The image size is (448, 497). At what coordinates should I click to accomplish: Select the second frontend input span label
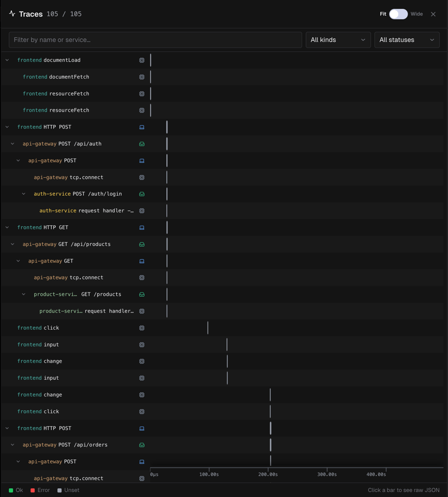[x=38, y=378]
